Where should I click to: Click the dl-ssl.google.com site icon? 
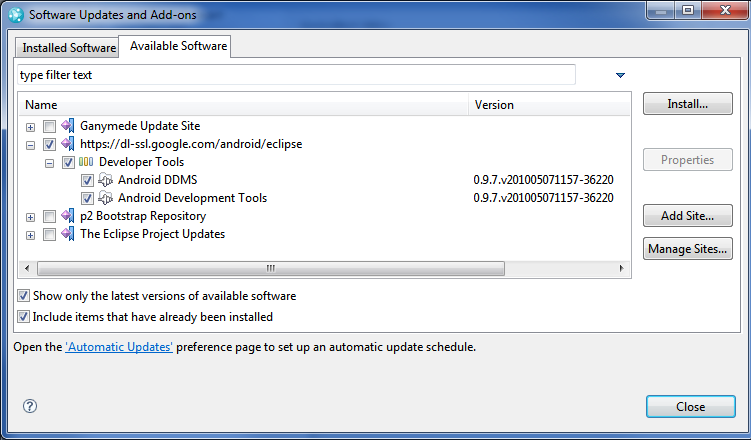pos(68,144)
